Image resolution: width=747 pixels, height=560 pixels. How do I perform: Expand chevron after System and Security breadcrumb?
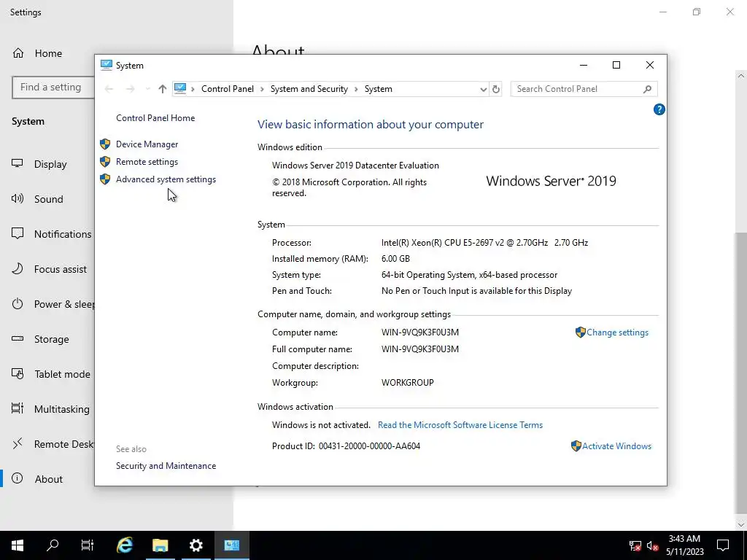(356, 89)
